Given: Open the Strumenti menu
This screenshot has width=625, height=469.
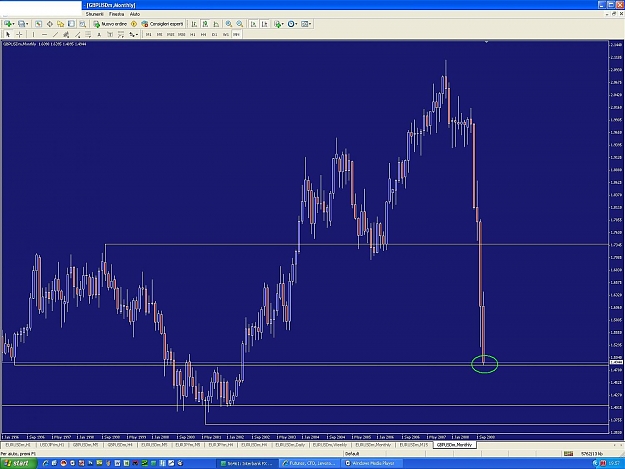Looking at the screenshot, I should 94,14.
